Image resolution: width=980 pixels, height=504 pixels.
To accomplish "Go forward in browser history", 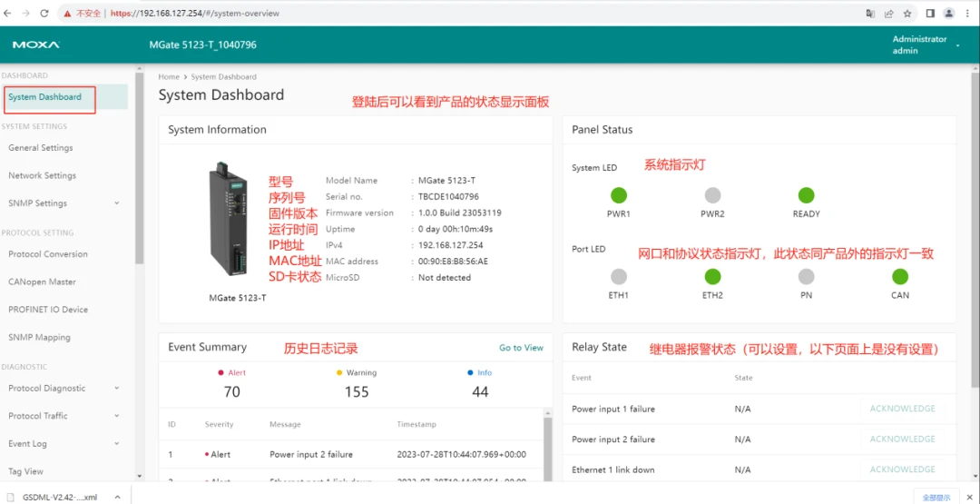I will pos(26,13).
